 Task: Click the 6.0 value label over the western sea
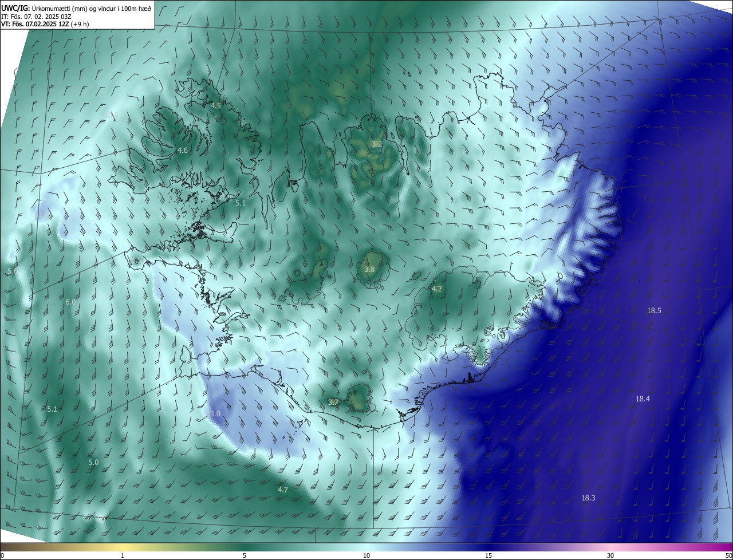70,302
